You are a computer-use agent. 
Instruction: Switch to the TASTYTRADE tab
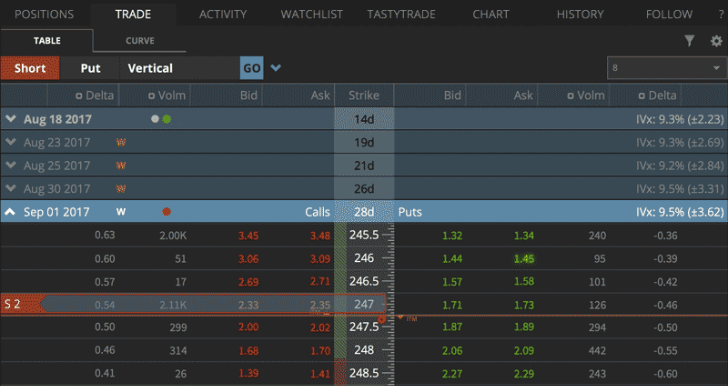click(x=401, y=14)
